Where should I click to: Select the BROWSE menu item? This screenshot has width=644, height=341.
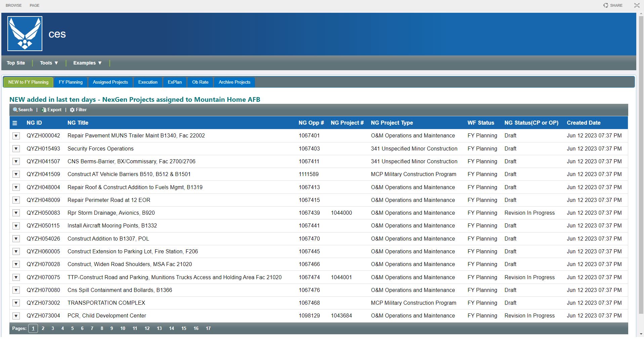click(x=13, y=5)
